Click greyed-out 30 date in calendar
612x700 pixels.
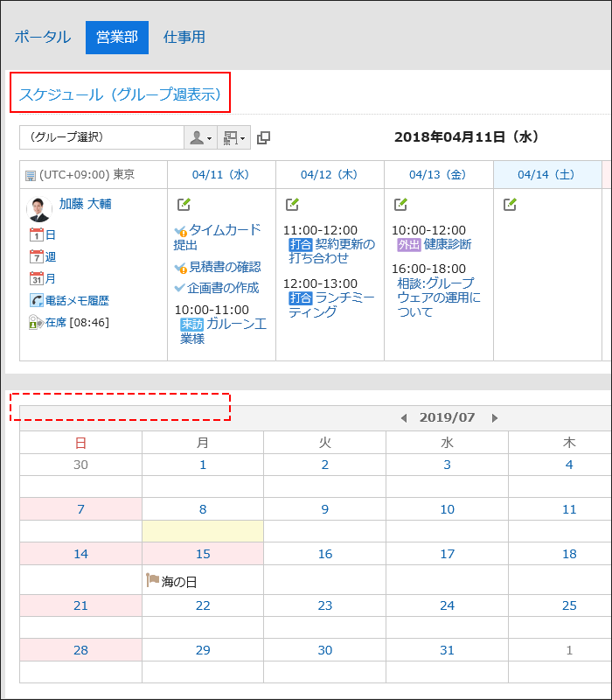click(x=80, y=465)
